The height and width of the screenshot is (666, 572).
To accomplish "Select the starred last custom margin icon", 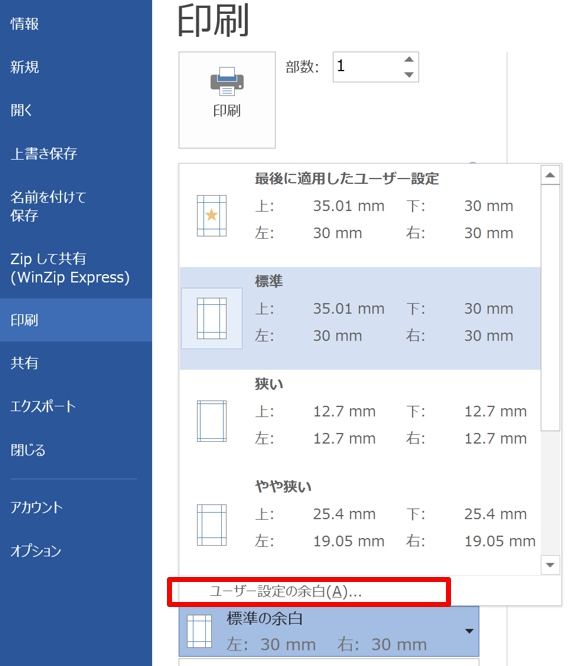I will [211, 216].
